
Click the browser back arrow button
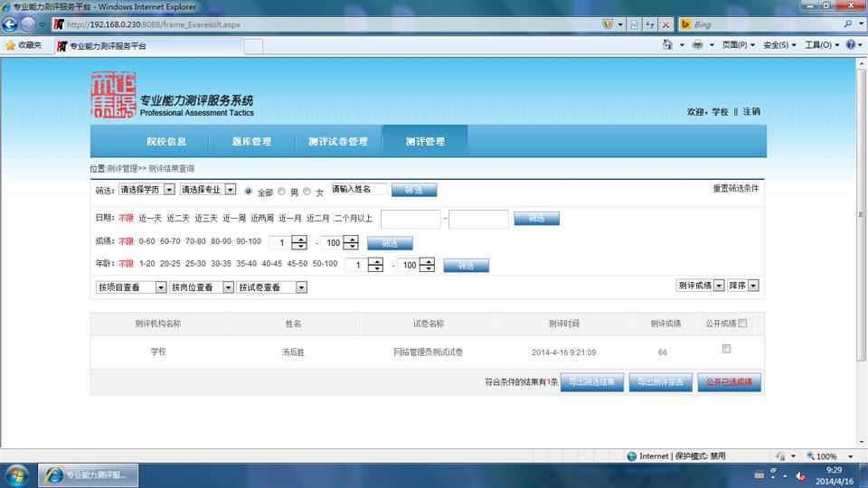(x=10, y=24)
